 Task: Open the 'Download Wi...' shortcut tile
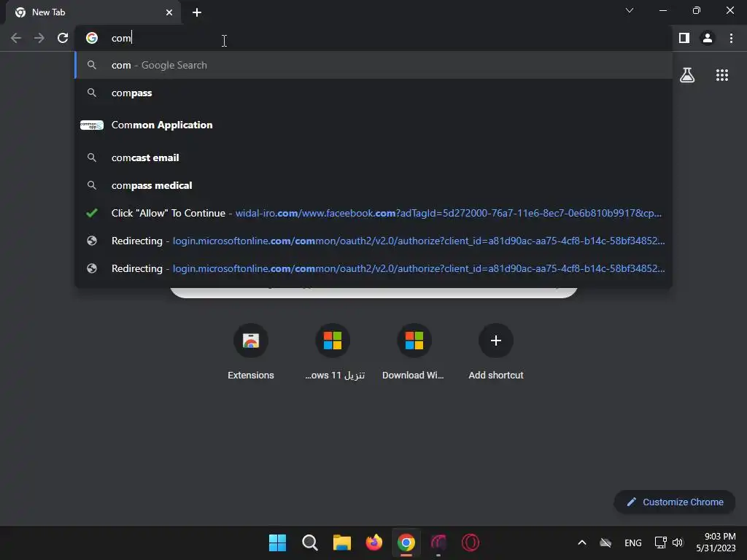click(414, 352)
